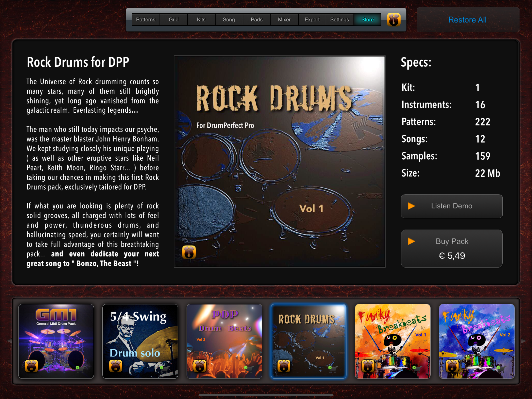This screenshot has height=399, width=532.
Task: Tap the orange arrow on Buy Pack
Action: [411, 241]
